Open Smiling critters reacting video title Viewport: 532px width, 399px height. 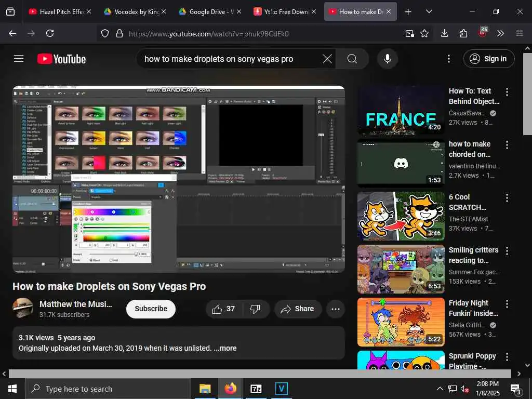473,255
